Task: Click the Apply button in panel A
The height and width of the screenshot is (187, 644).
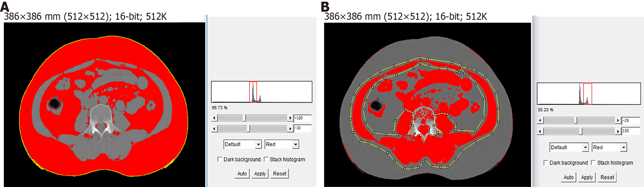Action: (260, 174)
